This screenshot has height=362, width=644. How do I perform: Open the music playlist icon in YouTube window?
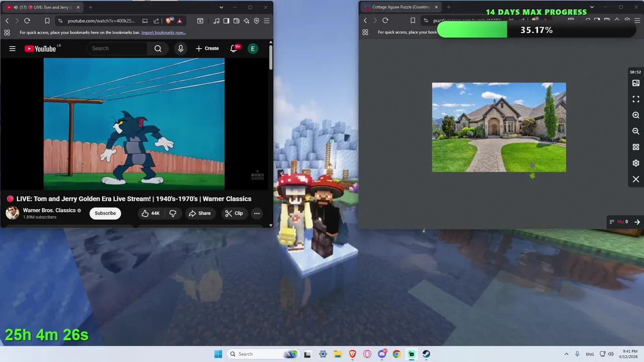[x=216, y=21]
